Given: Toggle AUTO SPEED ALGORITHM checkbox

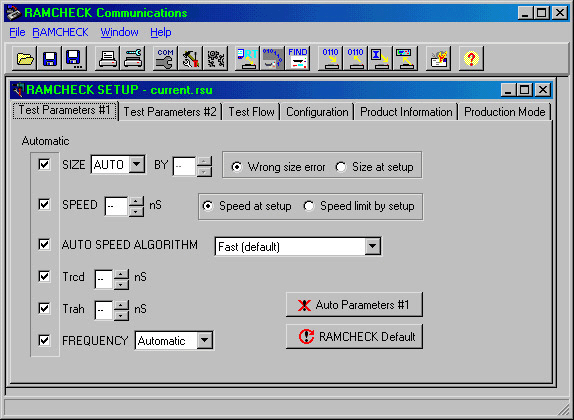Looking at the screenshot, I should tap(44, 244).
